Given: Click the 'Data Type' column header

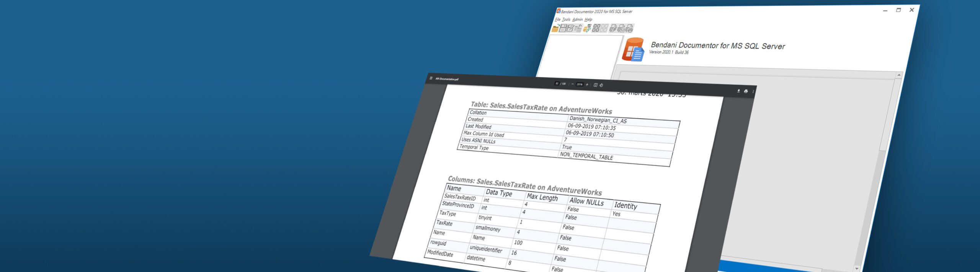Looking at the screenshot, I should tap(499, 193).
